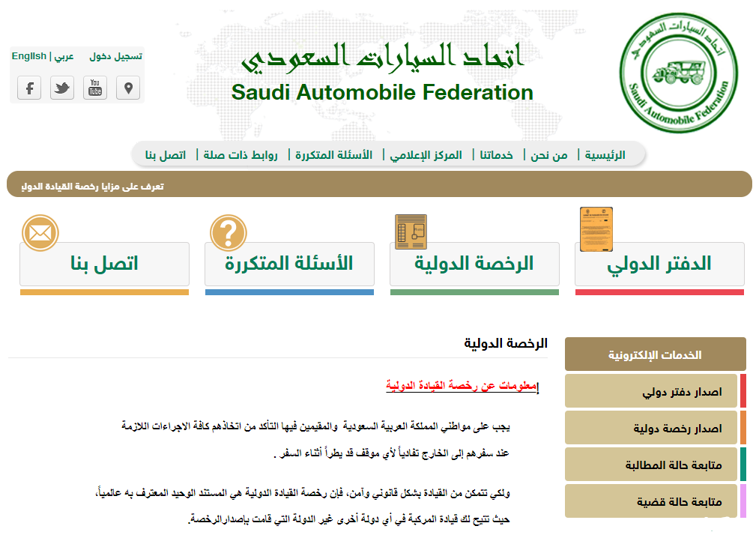Open الأسئلة المتكررة in the top navigation

pyautogui.click(x=333, y=154)
